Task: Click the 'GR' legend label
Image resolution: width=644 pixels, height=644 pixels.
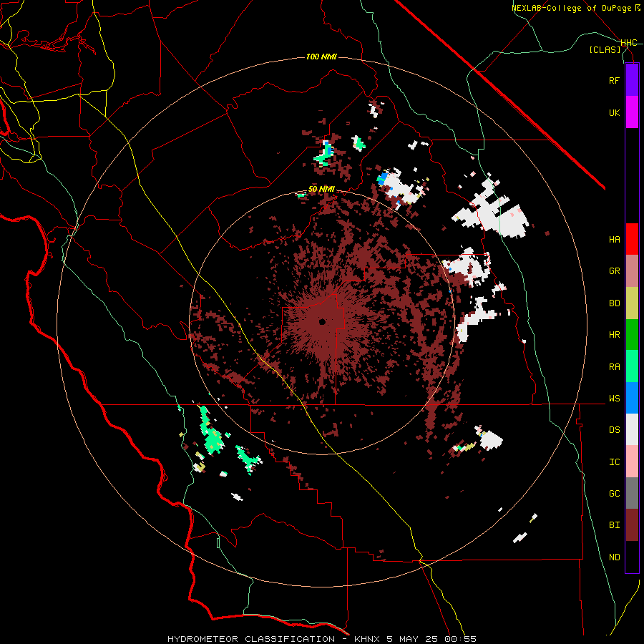Action: coord(614,271)
